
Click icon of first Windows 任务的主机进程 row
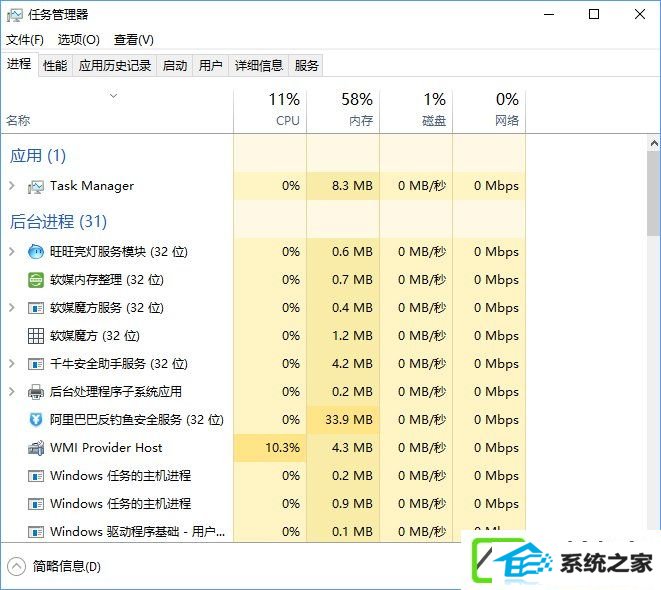point(35,476)
